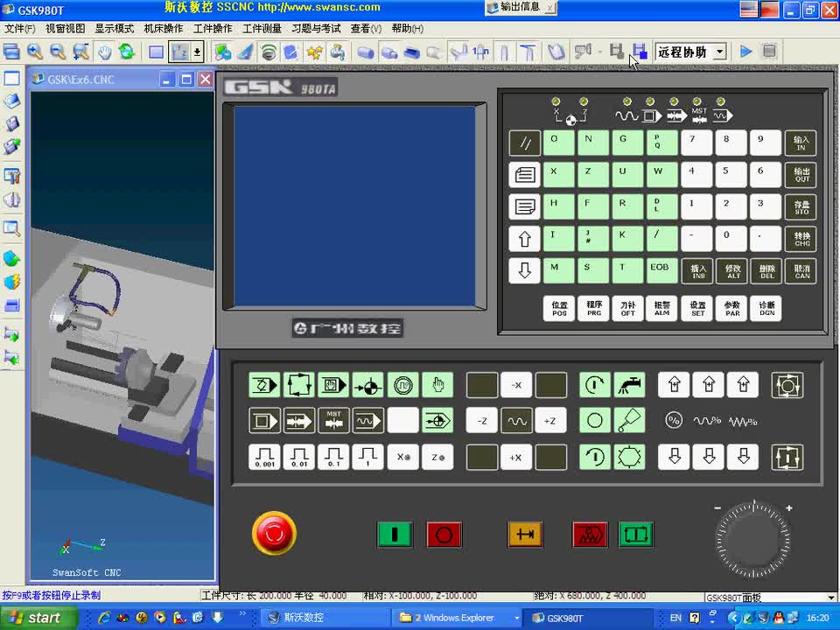
Task: Click the tool change polygon button
Action: (629, 458)
